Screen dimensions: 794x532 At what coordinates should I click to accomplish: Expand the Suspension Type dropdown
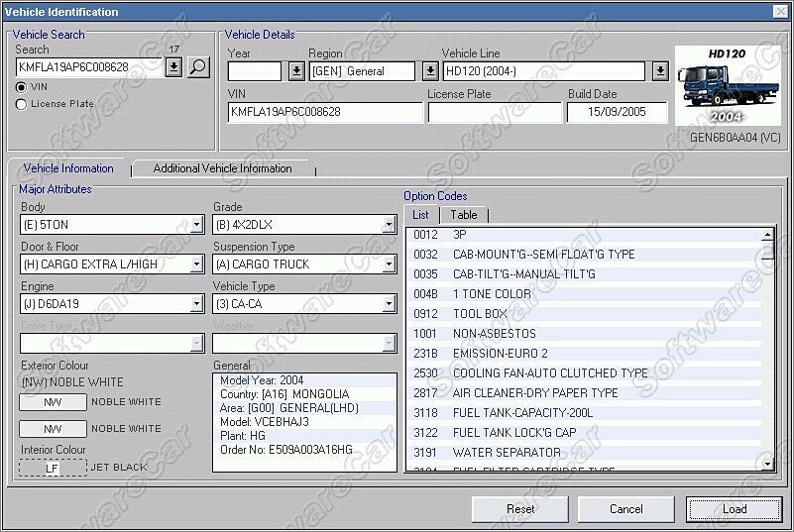point(389,265)
